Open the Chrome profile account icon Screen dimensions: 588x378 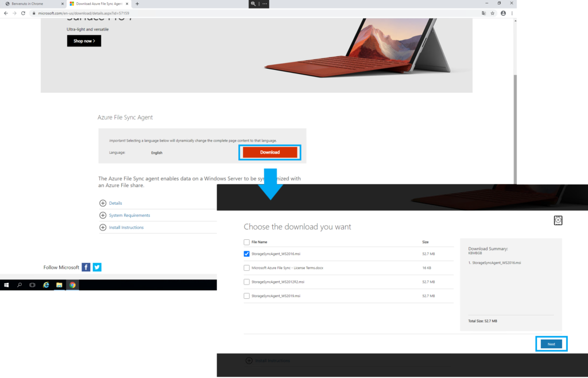[x=503, y=13]
